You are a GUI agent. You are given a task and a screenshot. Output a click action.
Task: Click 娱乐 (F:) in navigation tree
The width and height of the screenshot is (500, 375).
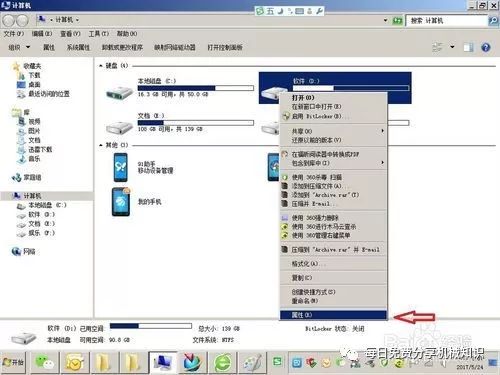coord(41,233)
